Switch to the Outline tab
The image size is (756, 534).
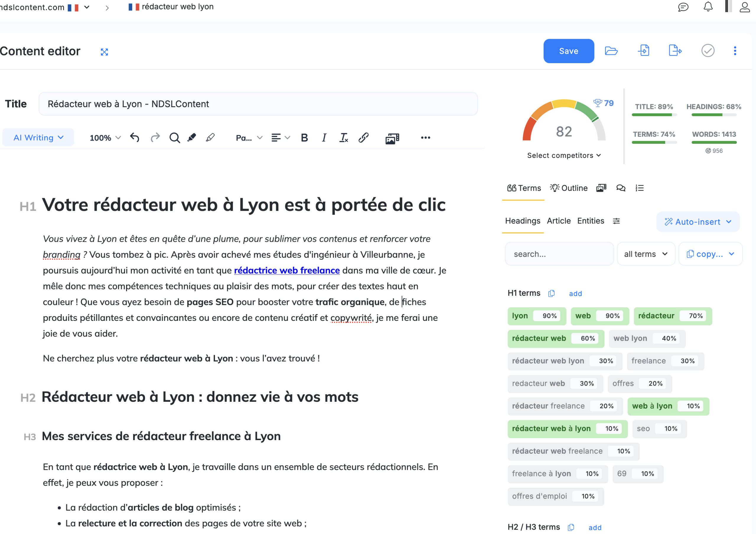(569, 188)
